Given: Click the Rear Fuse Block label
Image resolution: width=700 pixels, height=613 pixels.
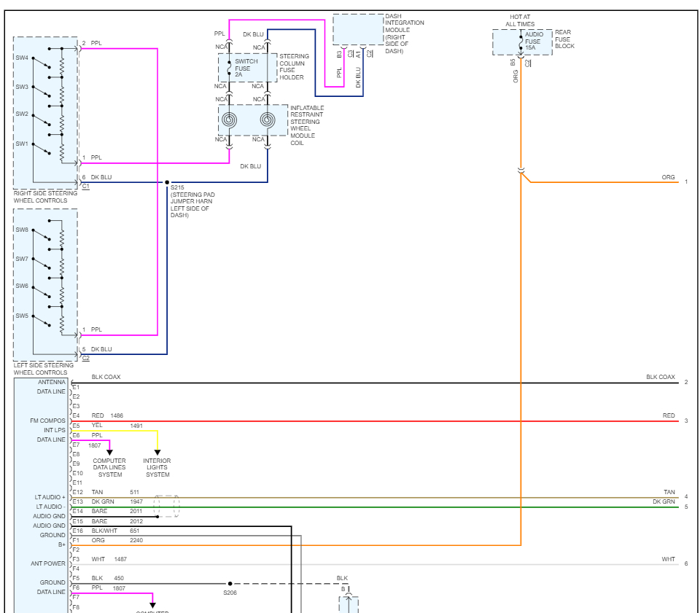Looking at the screenshot, I should (564, 39).
